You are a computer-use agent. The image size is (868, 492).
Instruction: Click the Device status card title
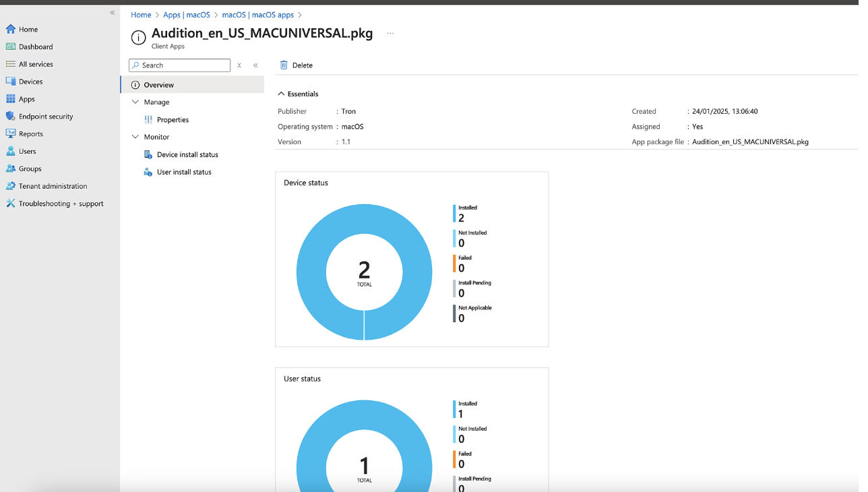click(x=306, y=183)
